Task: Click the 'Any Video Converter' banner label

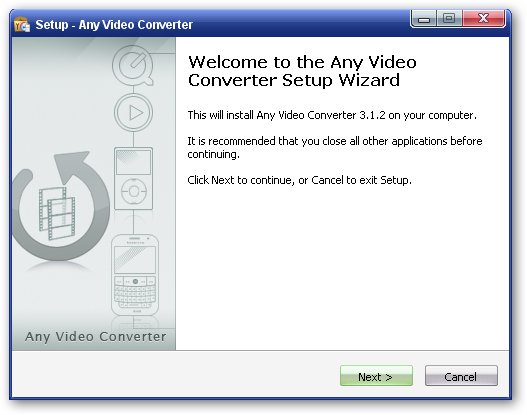Action: point(96,336)
